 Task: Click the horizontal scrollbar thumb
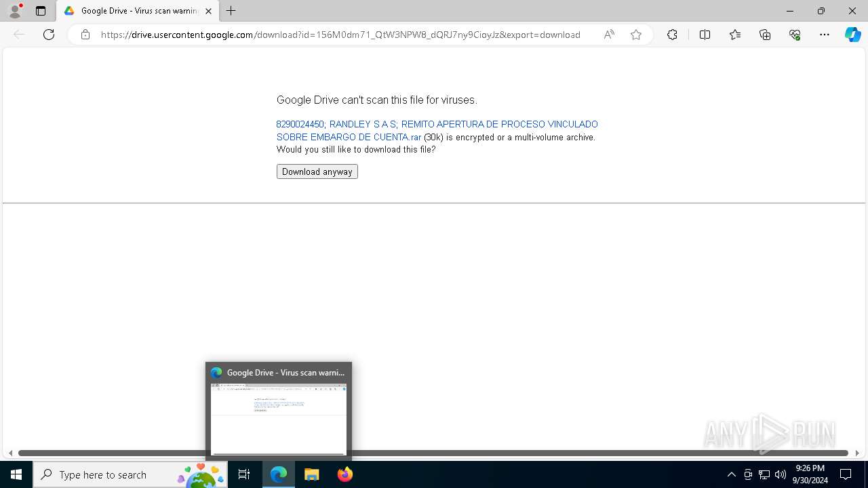pos(433,453)
